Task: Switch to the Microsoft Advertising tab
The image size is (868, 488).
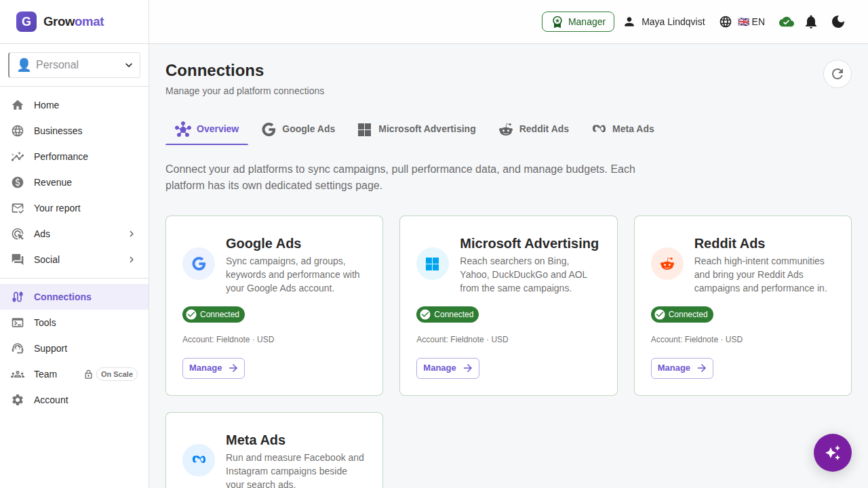Action: [x=416, y=129]
